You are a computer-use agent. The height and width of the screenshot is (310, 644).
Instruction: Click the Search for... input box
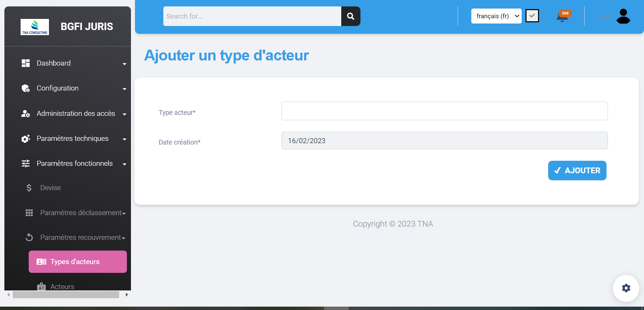click(x=252, y=16)
